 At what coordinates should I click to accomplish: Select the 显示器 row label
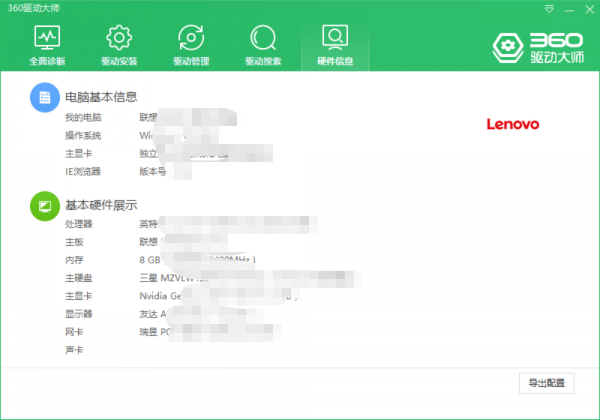coord(78,314)
